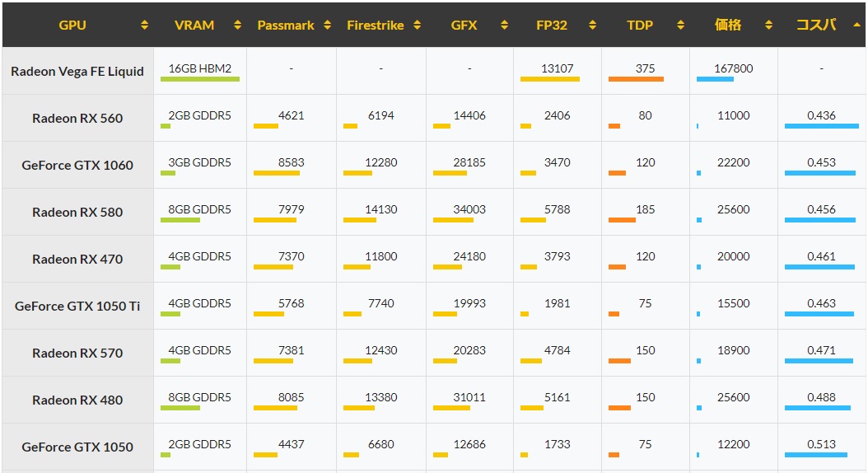
Task: Sort table by Firestrike column label
Action: [376, 26]
